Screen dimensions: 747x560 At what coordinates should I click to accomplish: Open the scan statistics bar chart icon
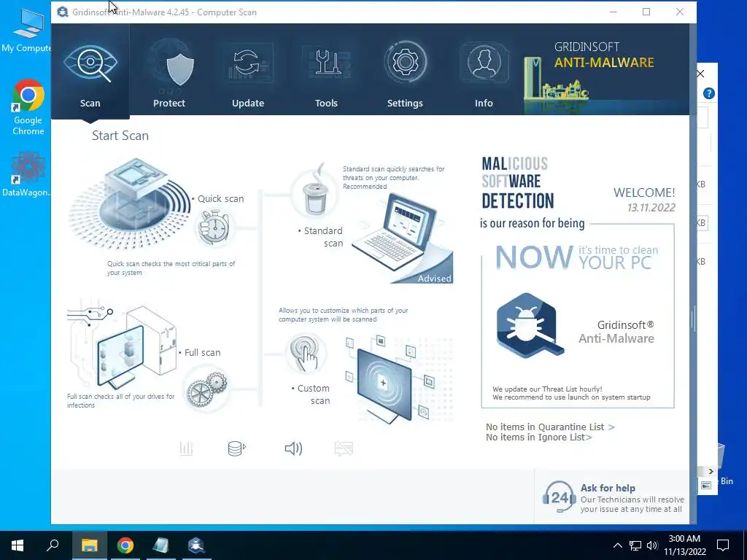[186, 448]
